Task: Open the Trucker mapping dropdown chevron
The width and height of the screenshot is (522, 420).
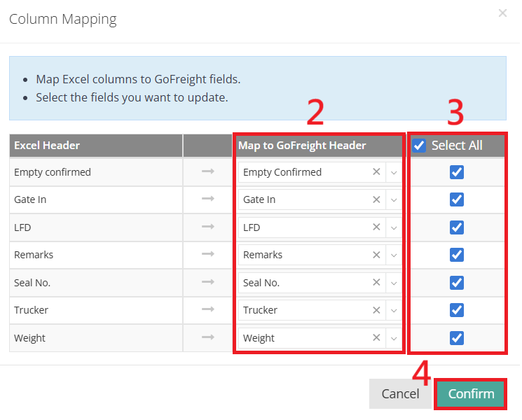Action: [394, 310]
